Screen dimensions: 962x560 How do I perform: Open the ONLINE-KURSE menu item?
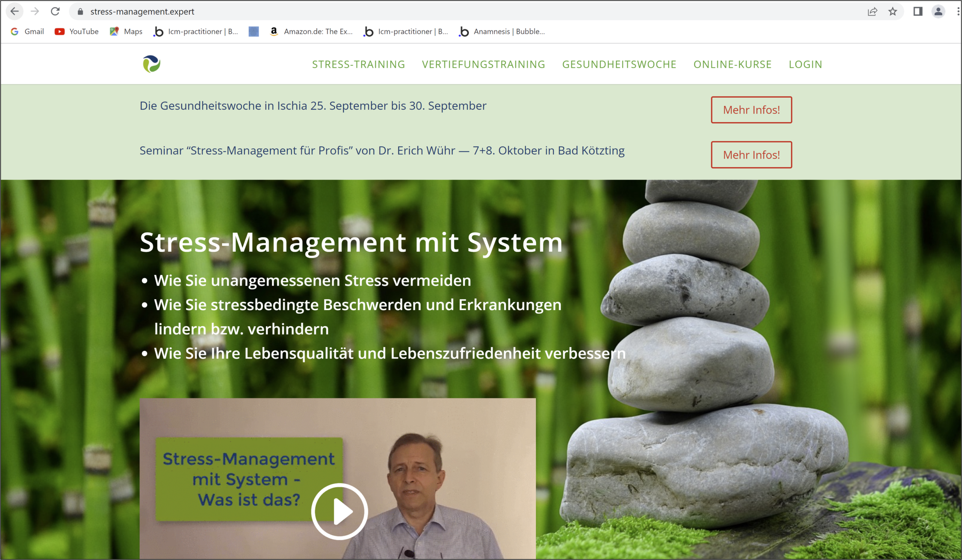[732, 65]
